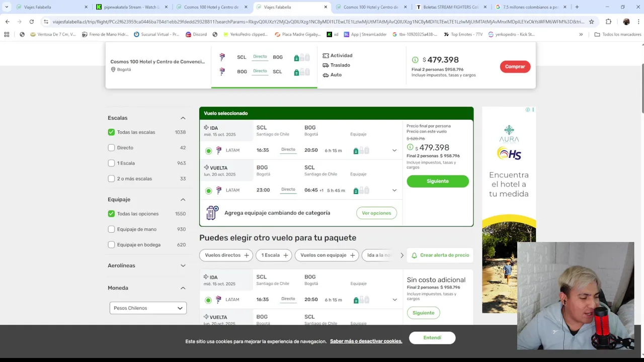Check the 2 o más escalas checkbox

point(111,178)
